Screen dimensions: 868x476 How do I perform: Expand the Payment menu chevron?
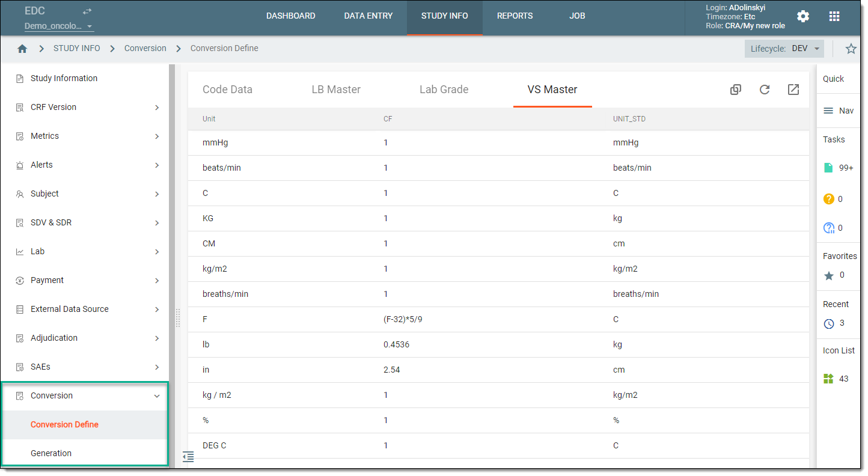[157, 281]
